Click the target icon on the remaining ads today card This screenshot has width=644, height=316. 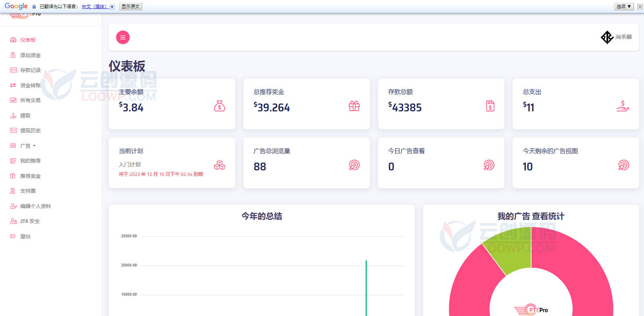[x=623, y=165]
